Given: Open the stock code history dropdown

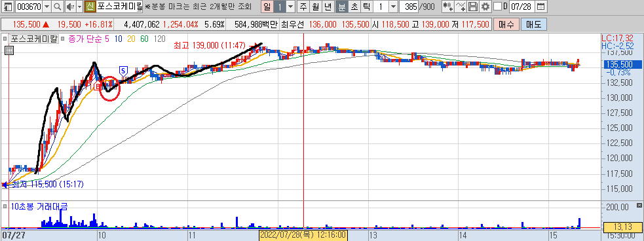Looking at the screenshot, I should (47, 7).
